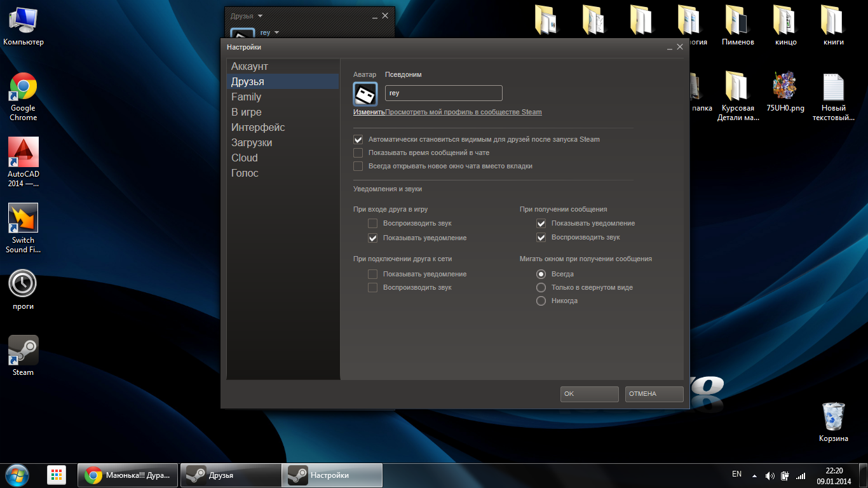Open the Друзья dropdown menu arrow
This screenshot has width=868, height=488.
tap(260, 16)
